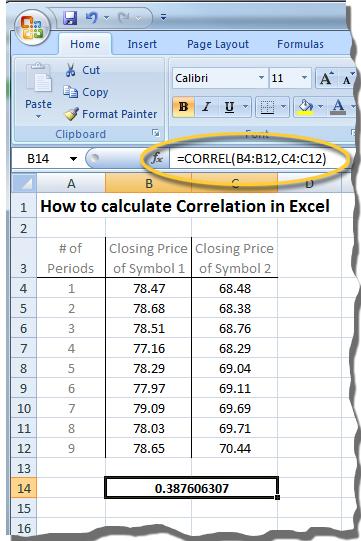This screenshot has height=541, width=361.
Task: Activate the Format Painter brush
Action: (71, 114)
